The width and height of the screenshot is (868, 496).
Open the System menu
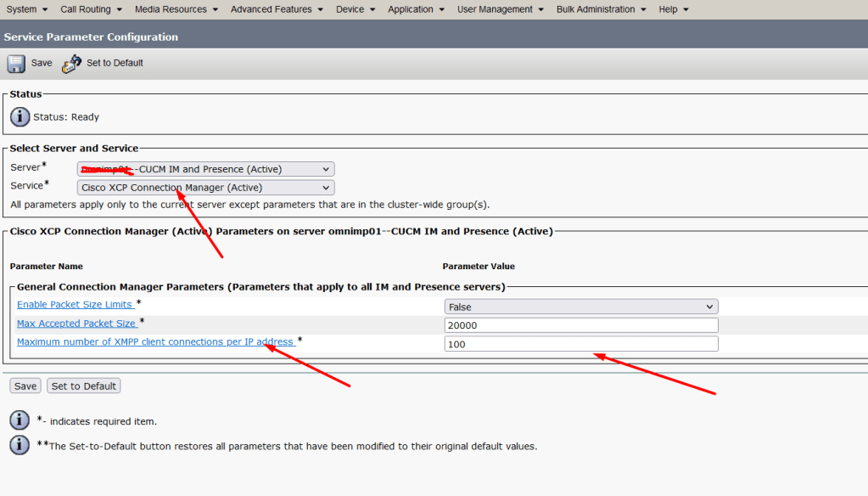[x=26, y=9]
